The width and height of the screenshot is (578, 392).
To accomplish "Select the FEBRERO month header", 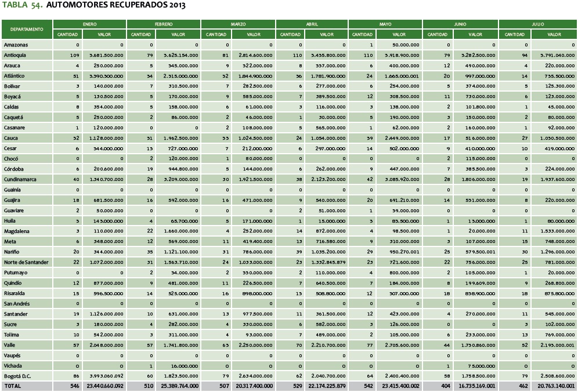I will [163, 25].
